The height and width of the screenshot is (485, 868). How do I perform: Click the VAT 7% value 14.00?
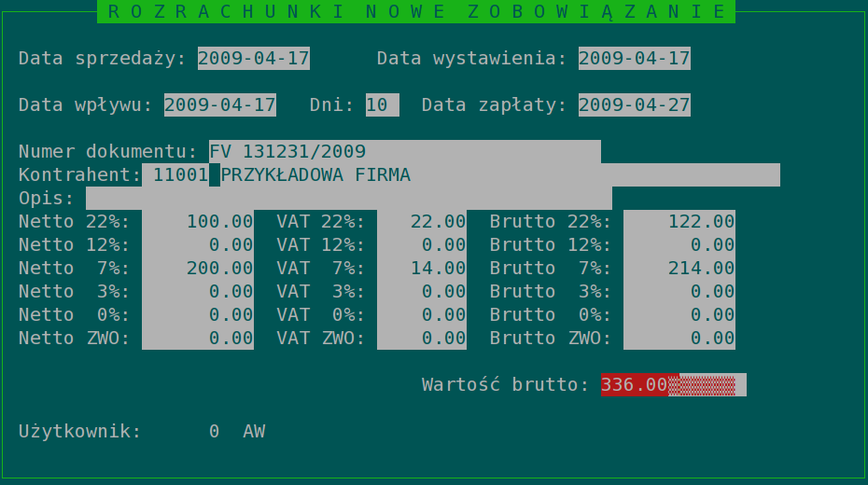(422, 268)
